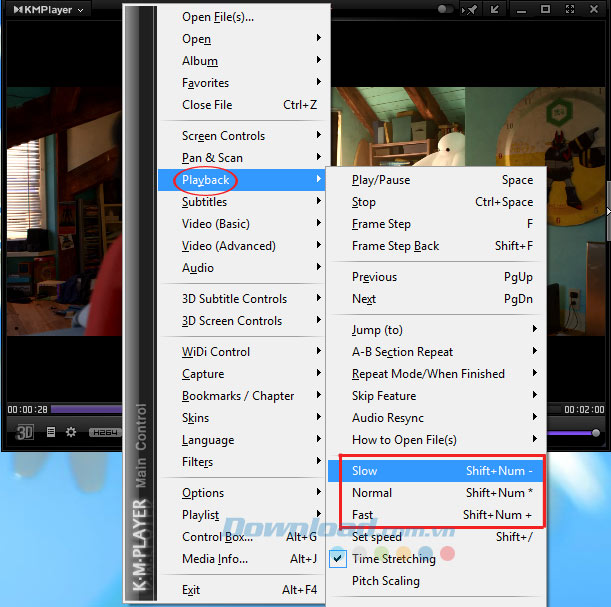Open the gear control box icon
This screenshot has width=611, height=607.
(71, 432)
